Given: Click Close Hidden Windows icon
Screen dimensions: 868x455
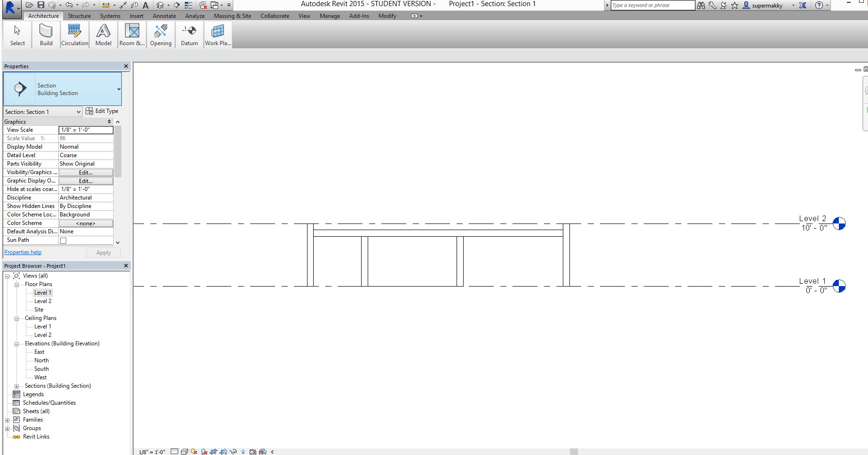Looking at the screenshot, I should (203, 5).
